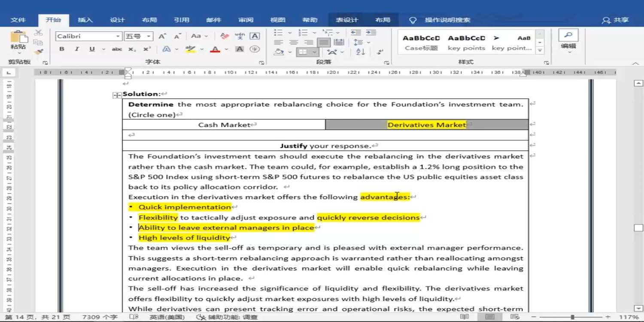Open the Calibri font name dropdown
644x322 pixels.
click(x=88, y=36)
